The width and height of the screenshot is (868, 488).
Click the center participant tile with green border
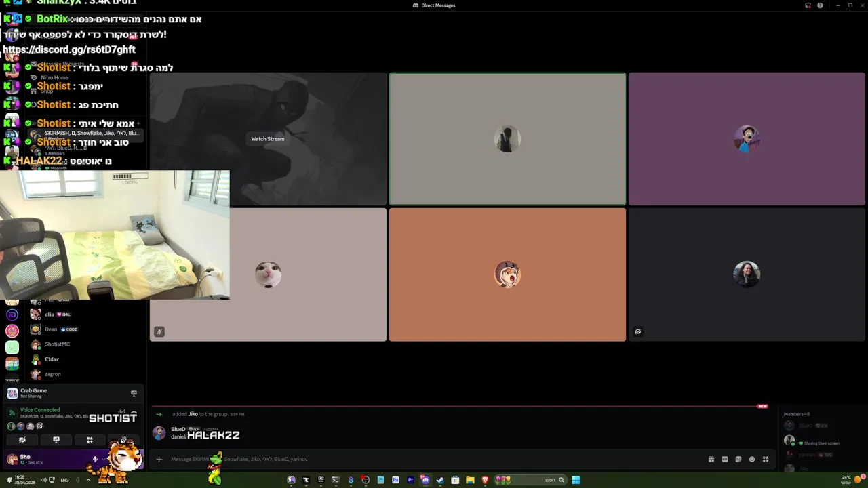[507, 139]
